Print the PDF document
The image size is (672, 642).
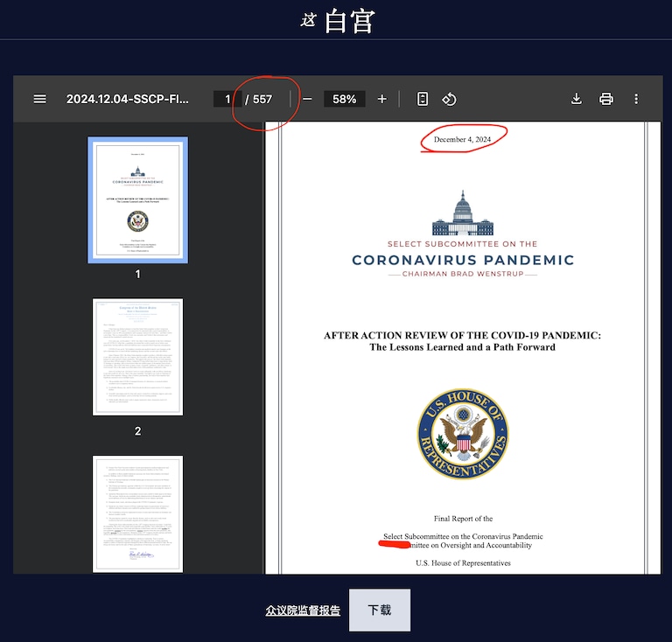(606, 99)
